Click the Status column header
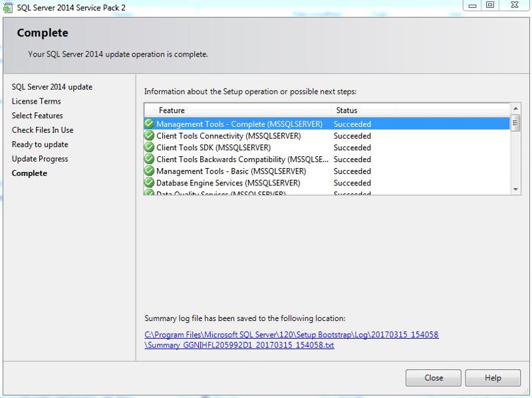The height and width of the screenshot is (398, 532). (x=421, y=110)
